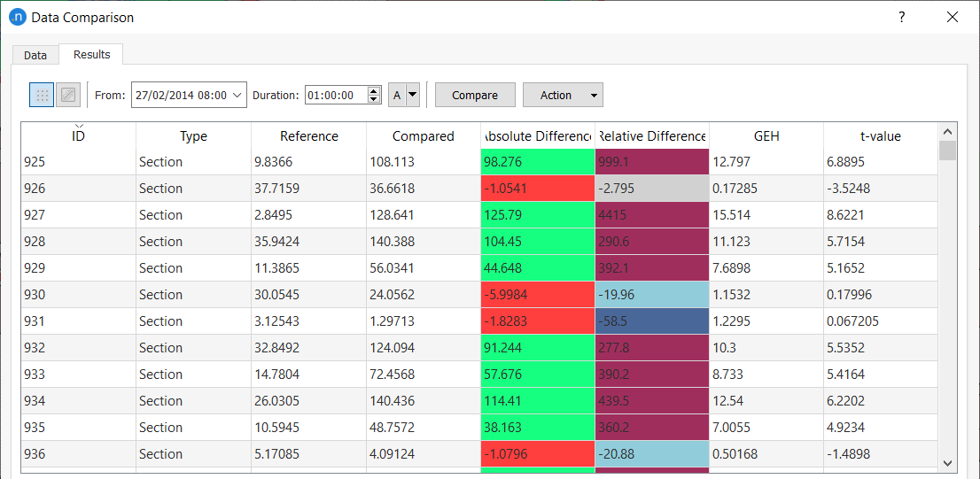Click inside the Duration time field

click(x=334, y=95)
